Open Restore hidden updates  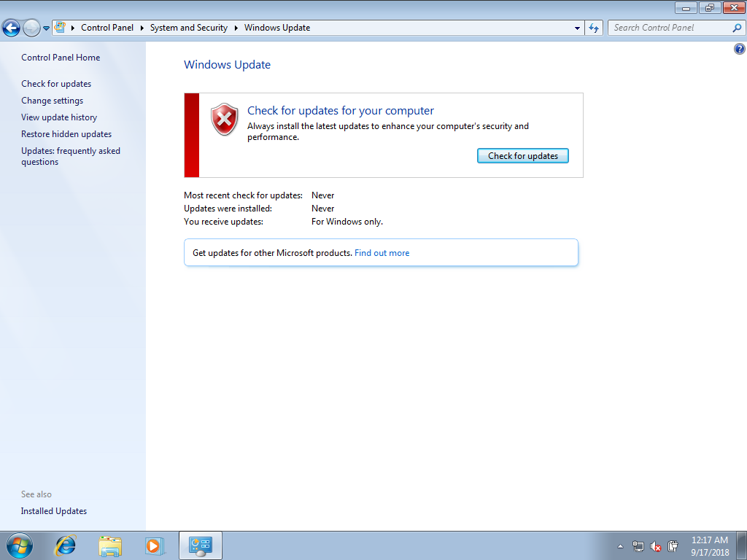click(66, 134)
